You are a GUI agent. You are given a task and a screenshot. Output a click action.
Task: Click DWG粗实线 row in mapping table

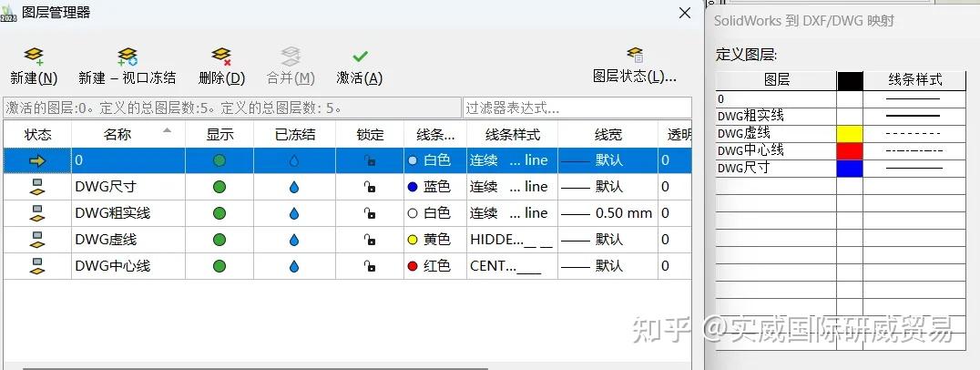841,117
